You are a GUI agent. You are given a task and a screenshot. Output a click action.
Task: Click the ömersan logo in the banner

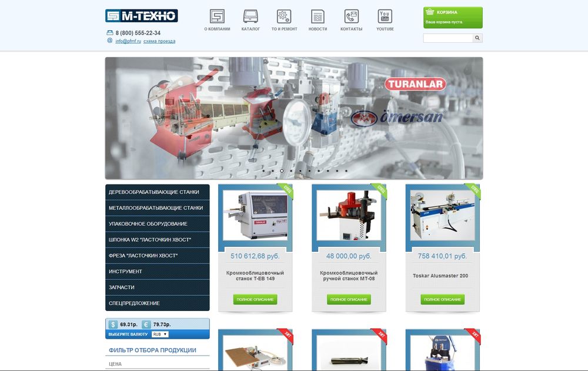[x=397, y=118]
